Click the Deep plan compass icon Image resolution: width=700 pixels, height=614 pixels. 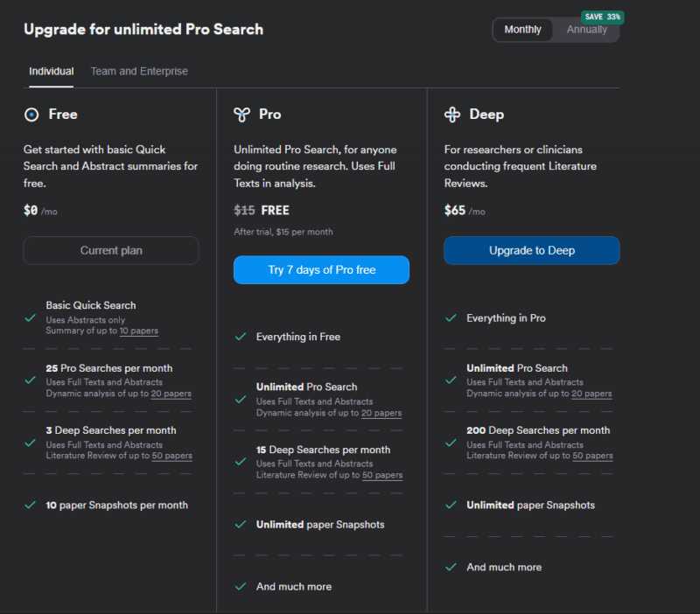click(451, 114)
